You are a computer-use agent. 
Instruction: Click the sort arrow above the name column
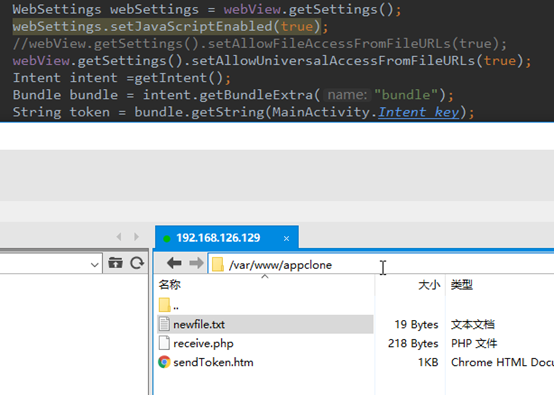265,277
